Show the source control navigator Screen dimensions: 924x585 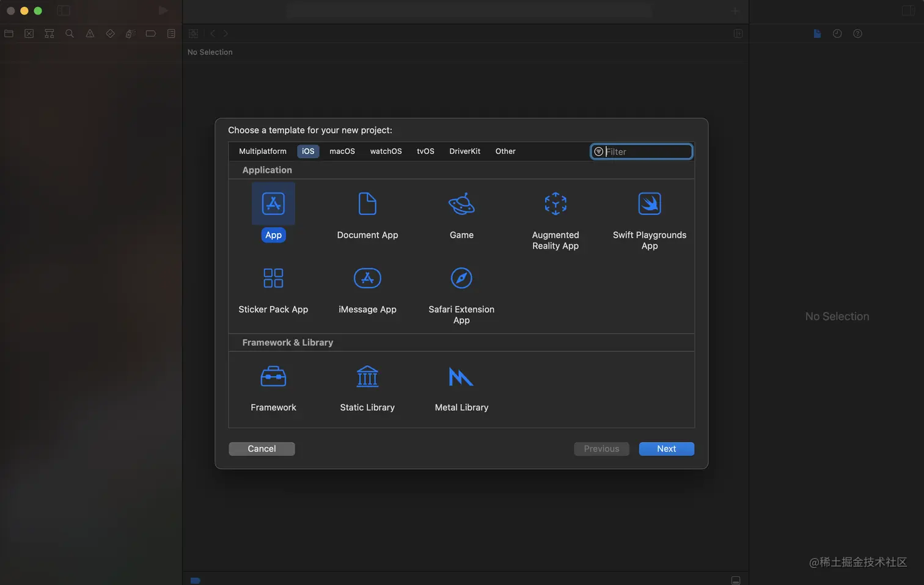pyautogui.click(x=29, y=34)
